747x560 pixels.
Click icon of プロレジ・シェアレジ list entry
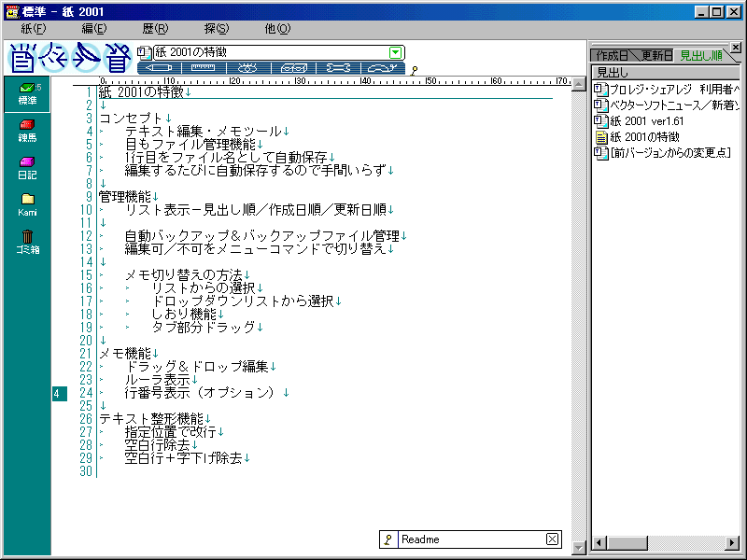coord(600,90)
